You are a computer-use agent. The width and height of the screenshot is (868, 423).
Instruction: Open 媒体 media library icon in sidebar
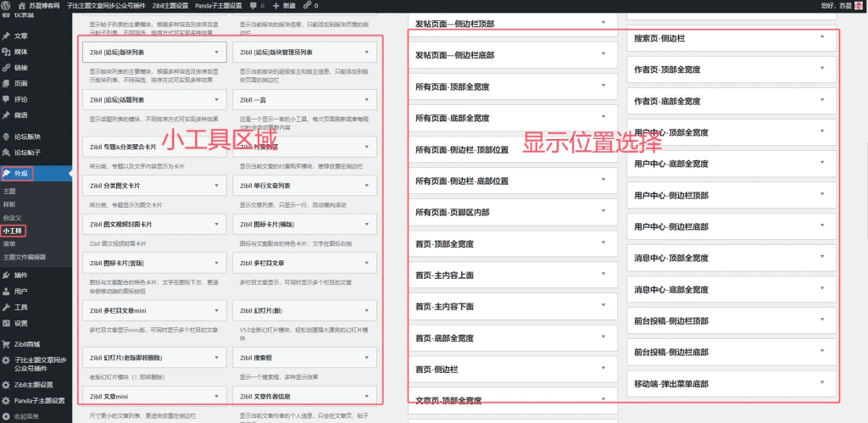click(6, 52)
